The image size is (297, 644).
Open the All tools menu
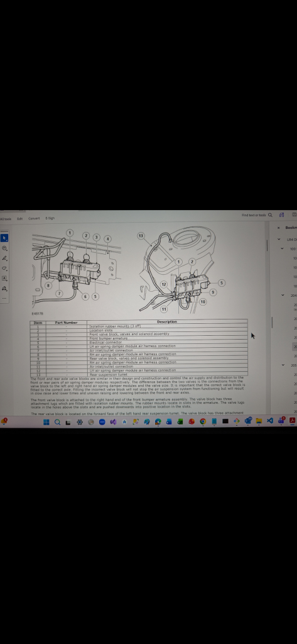pos(6,219)
